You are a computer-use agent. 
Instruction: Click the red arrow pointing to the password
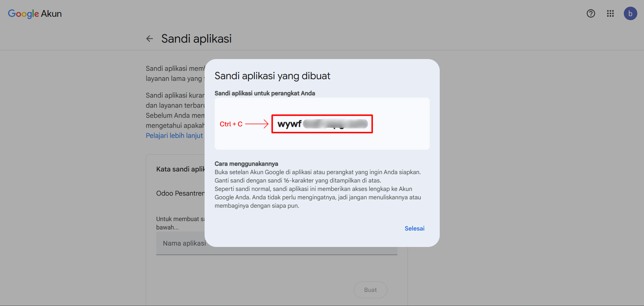coord(257,124)
